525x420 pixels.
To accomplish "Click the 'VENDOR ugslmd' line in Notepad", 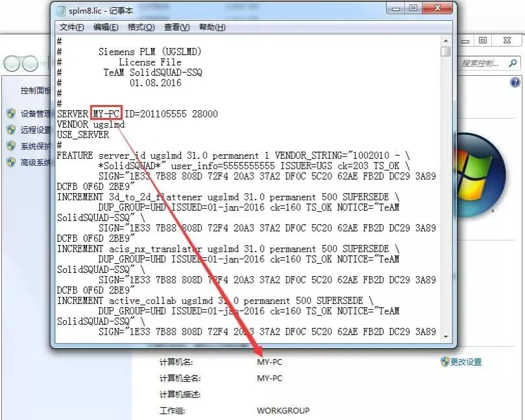I will coord(91,124).
